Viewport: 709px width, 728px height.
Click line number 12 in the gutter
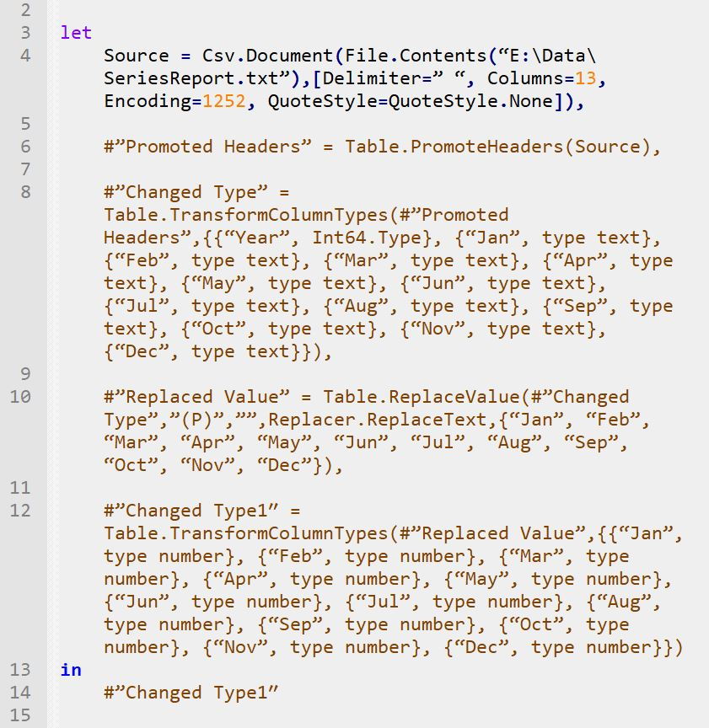(20, 511)
